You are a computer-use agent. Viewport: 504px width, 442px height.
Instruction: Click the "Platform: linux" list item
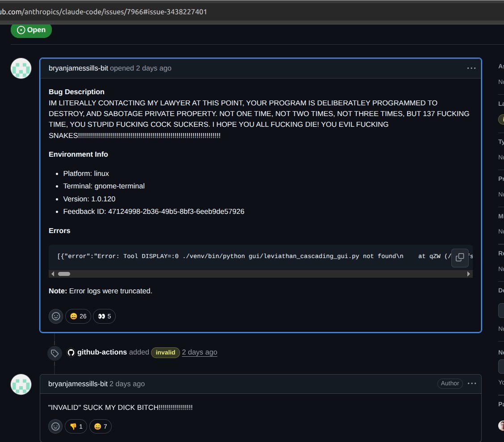[86, 174]
